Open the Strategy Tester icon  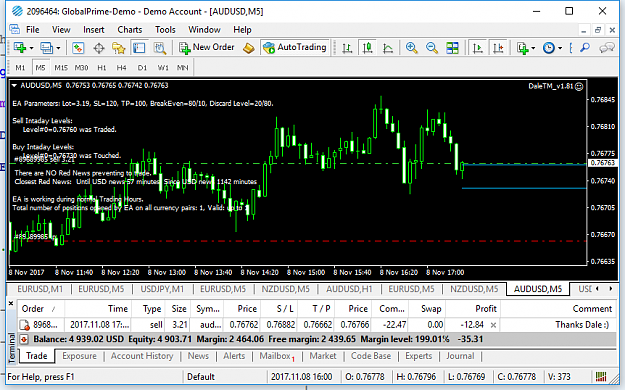(159, 48)
